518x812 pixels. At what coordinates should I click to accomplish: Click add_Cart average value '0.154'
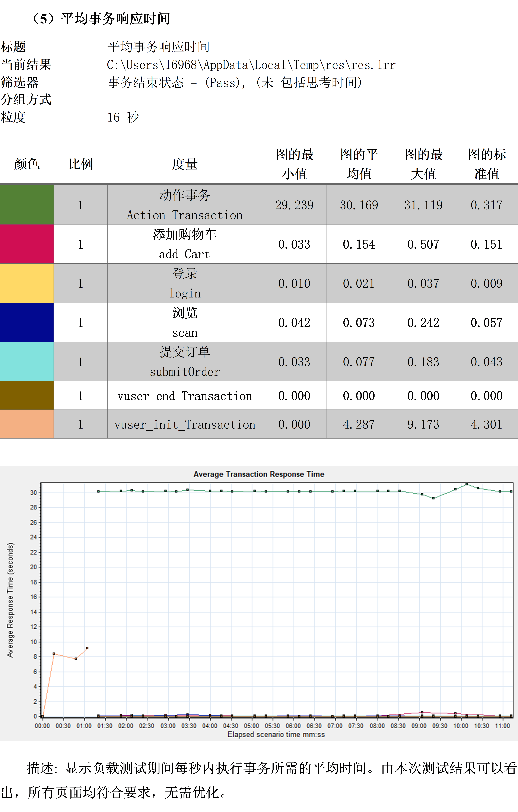tap(359, 244)
